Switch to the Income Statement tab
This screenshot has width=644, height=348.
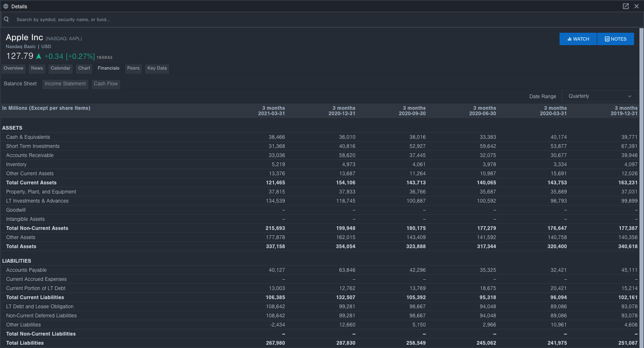[65, 84]
